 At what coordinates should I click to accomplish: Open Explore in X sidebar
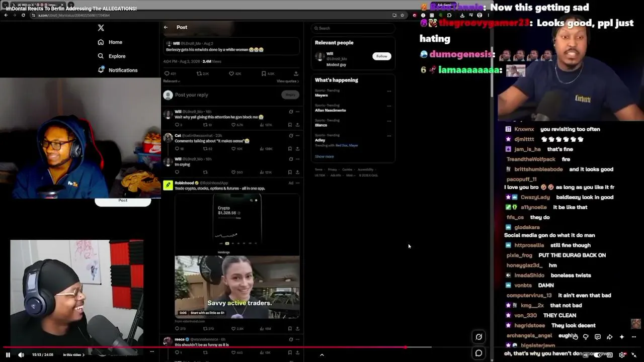coord(112,56)
